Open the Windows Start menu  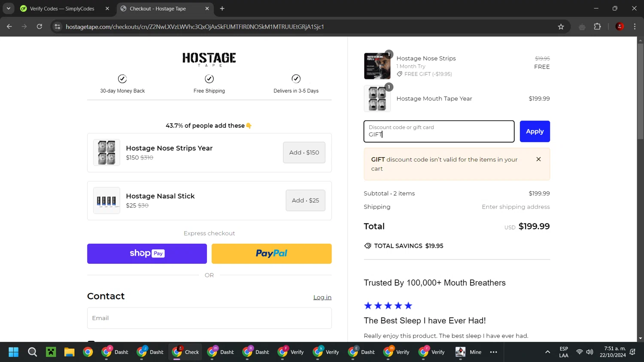tap(13, 352)
